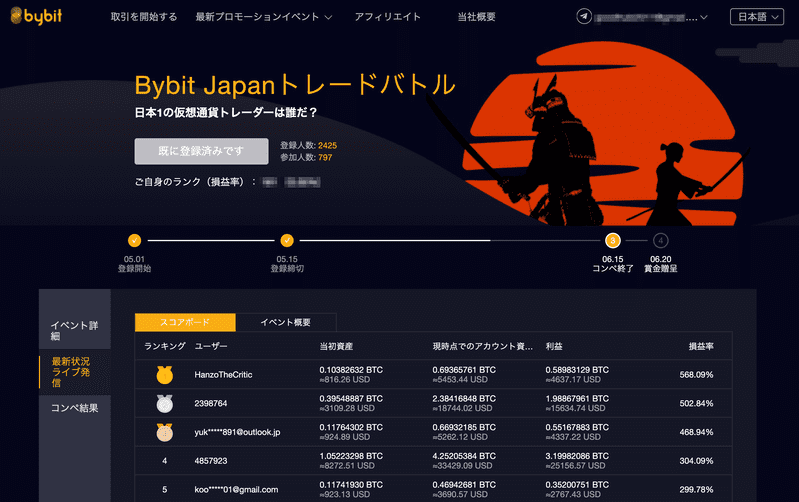The image size is (799, 502).
Task: Click current asset 0.46942681 BTC
Action: (464, 485)
